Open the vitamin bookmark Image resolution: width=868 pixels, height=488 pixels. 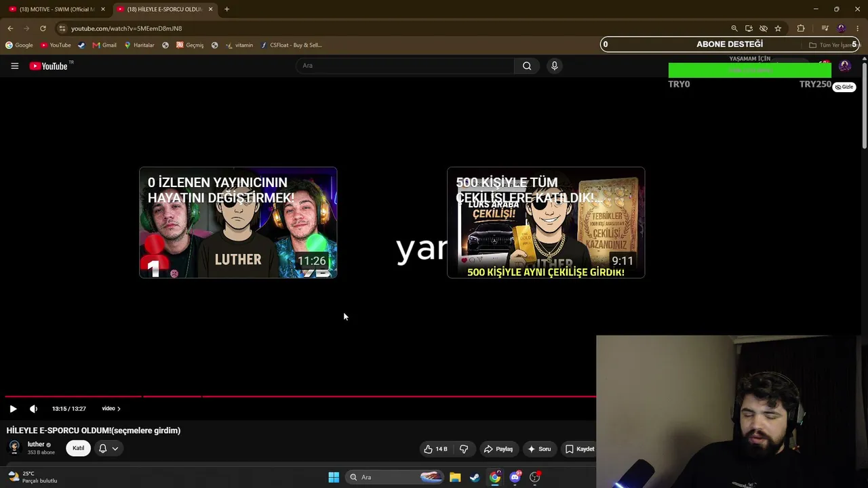239,45
